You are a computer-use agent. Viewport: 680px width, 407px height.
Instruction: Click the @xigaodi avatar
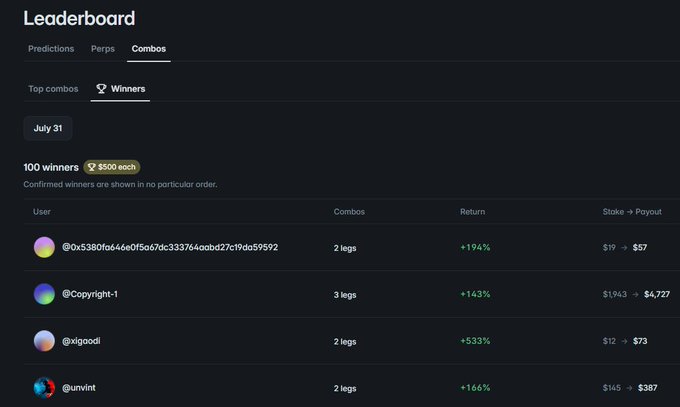pos(44,341)
